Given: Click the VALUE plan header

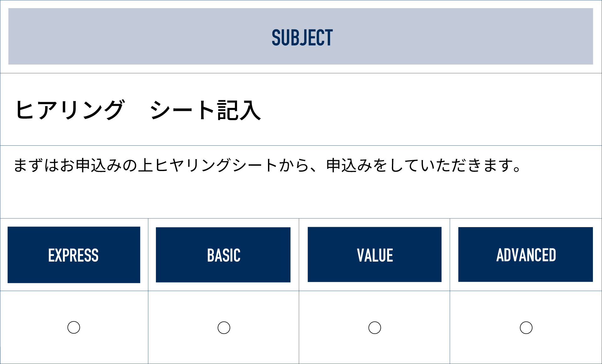Looking at the screenshot, I should 375,255.
